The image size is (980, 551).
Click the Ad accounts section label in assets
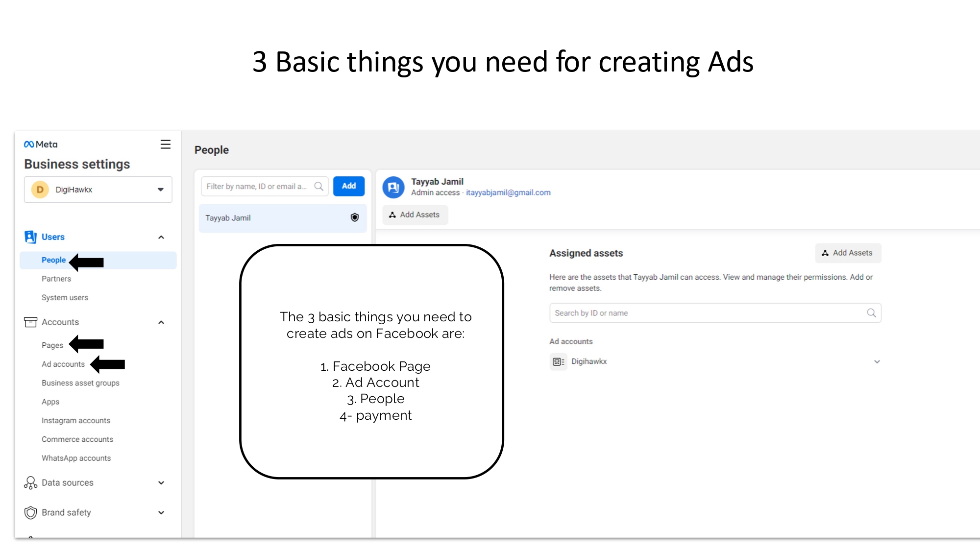(x=571, y=341)
